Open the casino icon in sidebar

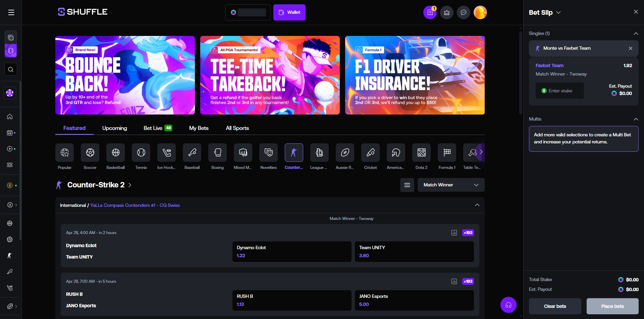tap(11, 38)
